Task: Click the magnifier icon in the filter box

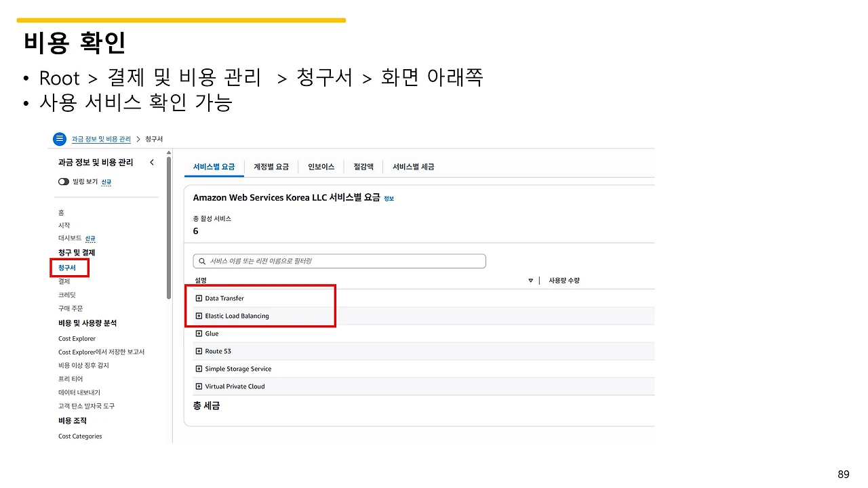Action: pos(201,260)
